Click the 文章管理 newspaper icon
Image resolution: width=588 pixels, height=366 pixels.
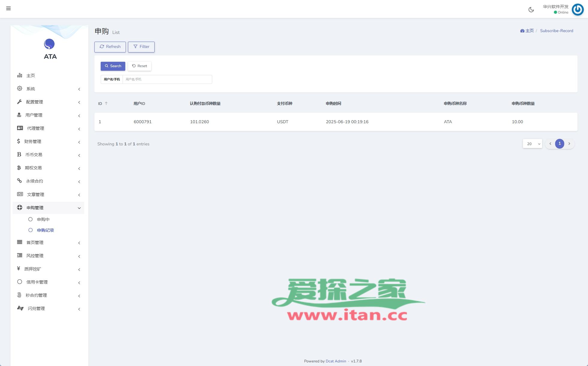click(x=20, y=194)
